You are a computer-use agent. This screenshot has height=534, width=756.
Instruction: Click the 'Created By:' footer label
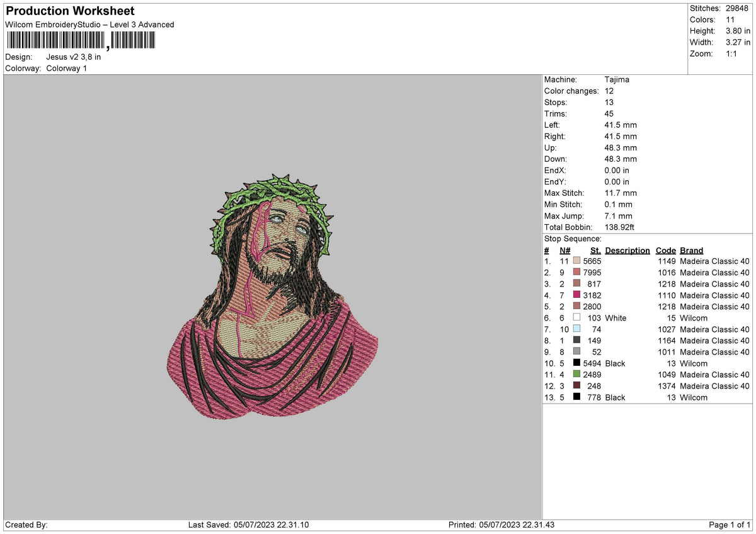(26, 525)
